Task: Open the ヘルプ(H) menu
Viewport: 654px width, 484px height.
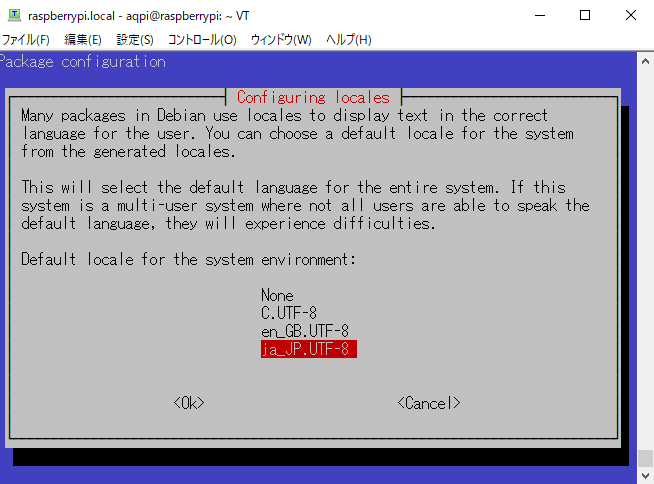Action: pyautogui.click(x=349, y=40)
